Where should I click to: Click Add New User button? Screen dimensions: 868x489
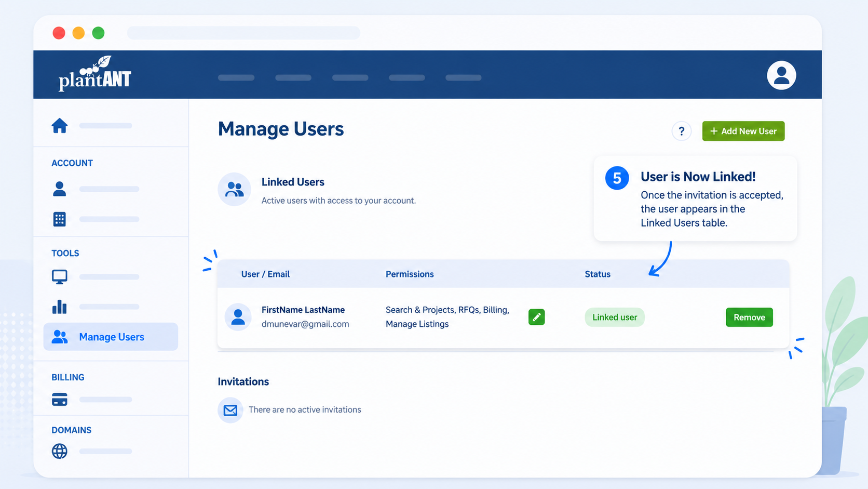(743, 131)
